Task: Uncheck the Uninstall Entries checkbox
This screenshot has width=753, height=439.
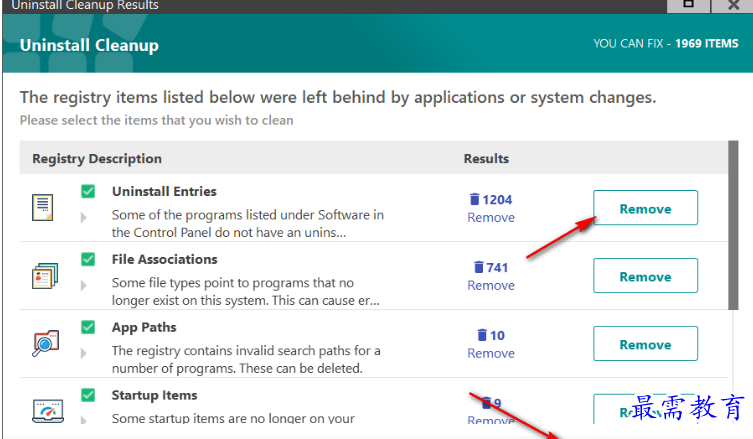Action: [x=88, y=191]
